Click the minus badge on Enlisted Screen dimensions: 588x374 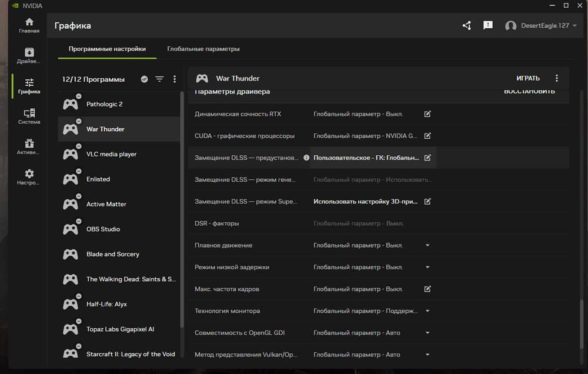pyautogui.click(x=79, y=171)
